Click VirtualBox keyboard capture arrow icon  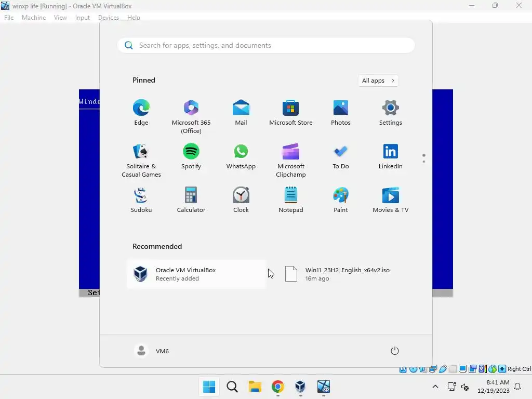click(x=502, y=369)
